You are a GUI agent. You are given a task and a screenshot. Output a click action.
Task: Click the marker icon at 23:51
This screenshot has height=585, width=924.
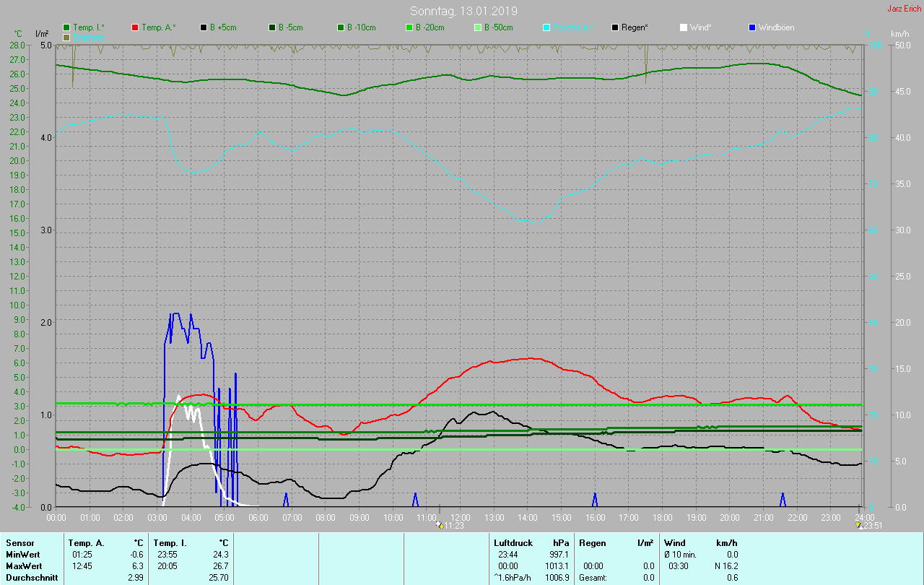[858, 525]
